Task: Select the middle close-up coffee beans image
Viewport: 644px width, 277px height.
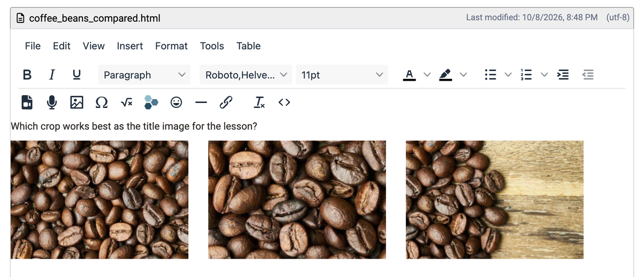Action: 297,200
